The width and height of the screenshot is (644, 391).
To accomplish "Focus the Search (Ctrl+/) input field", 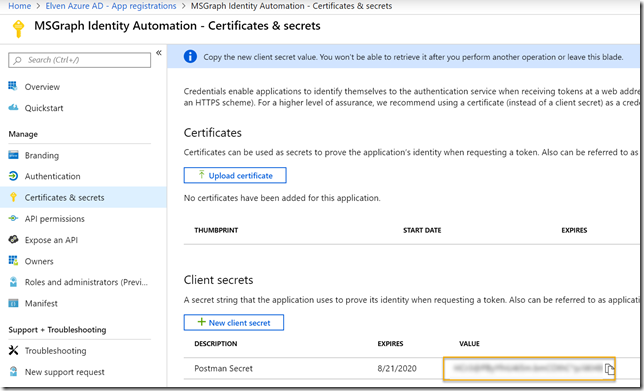I will [80, 60].
